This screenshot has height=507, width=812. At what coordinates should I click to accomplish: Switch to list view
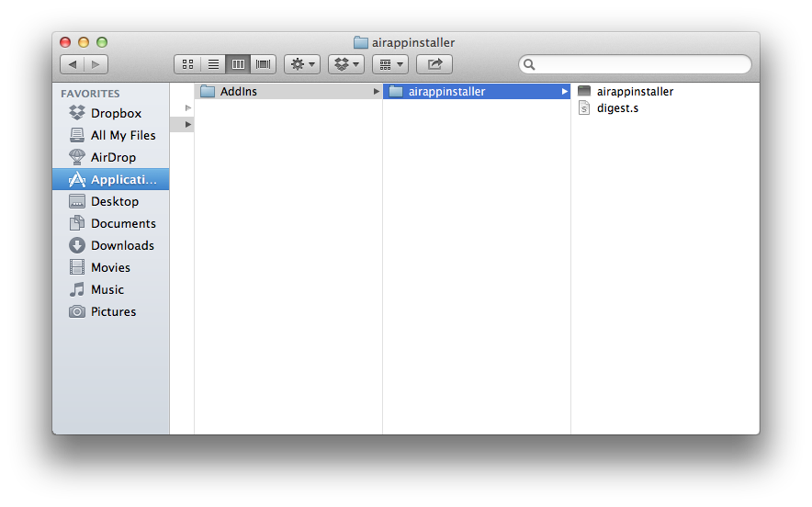pyautogui.click(x=213, y=64)
